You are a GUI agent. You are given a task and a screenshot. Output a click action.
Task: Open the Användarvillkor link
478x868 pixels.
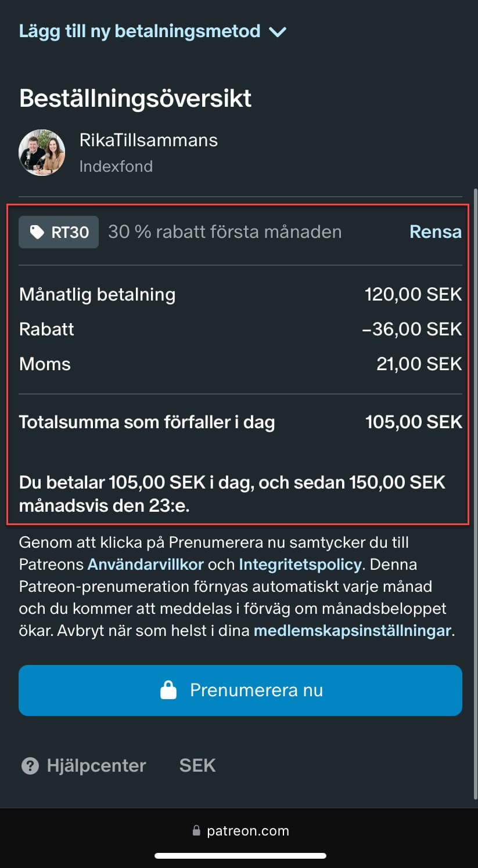(145, 564)
